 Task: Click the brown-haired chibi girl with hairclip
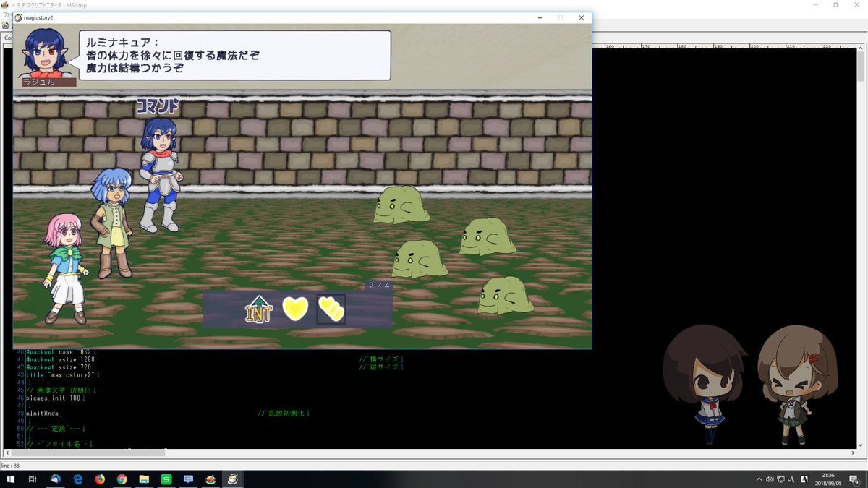796,384
